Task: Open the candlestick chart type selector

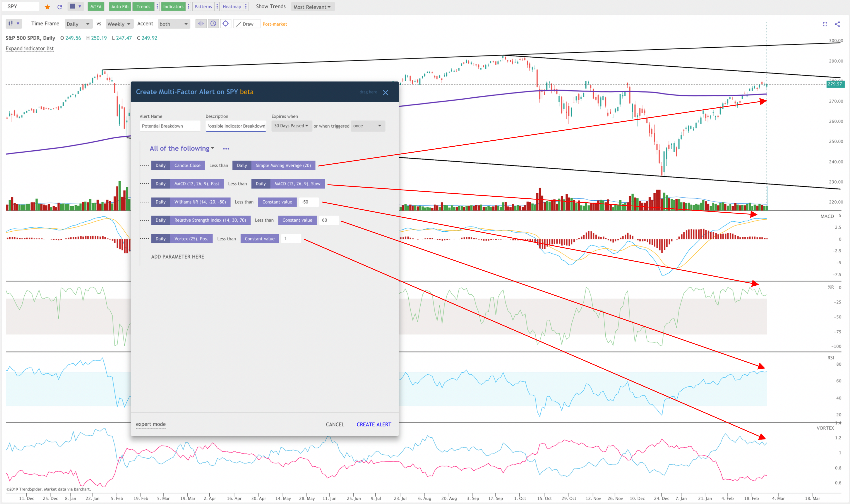Action: coord(14,24)
